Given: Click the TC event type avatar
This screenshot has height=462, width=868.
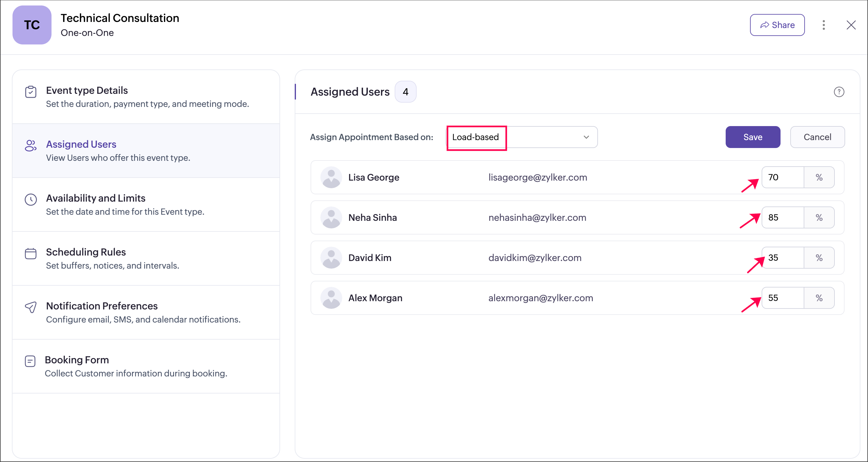Looking at the screenshot, I should [32, 25].
